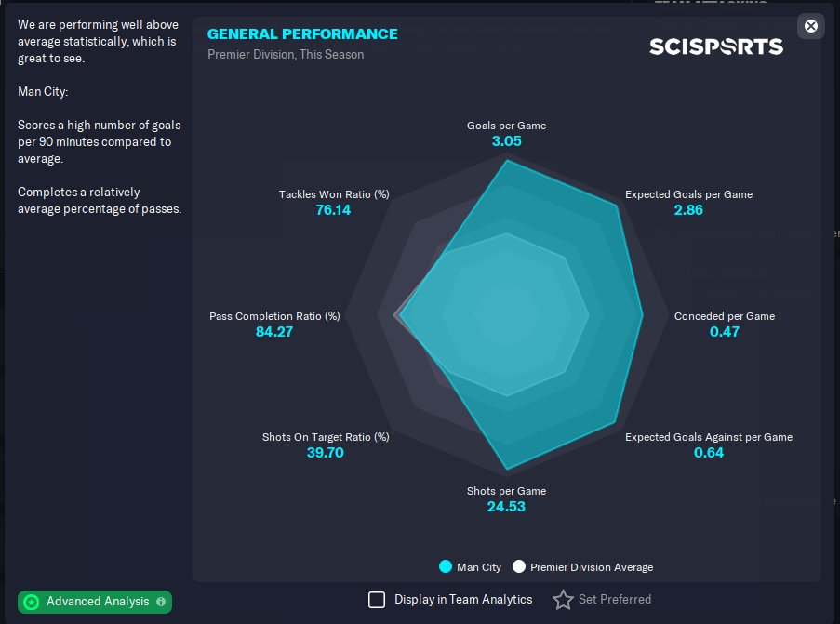This screenshot has height=624, width=840.
Task: Click the Advanced Analysis info icon
Action: [161, 602]
